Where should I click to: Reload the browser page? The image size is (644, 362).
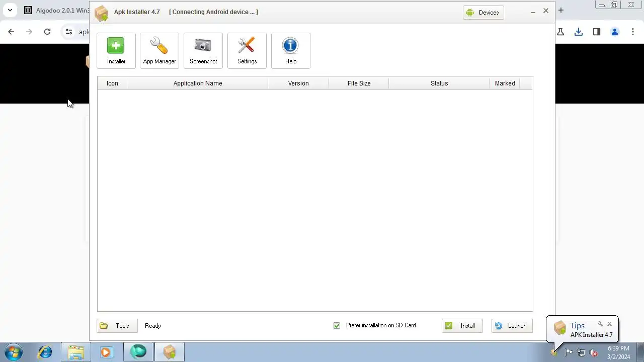[x=47, y=32]
